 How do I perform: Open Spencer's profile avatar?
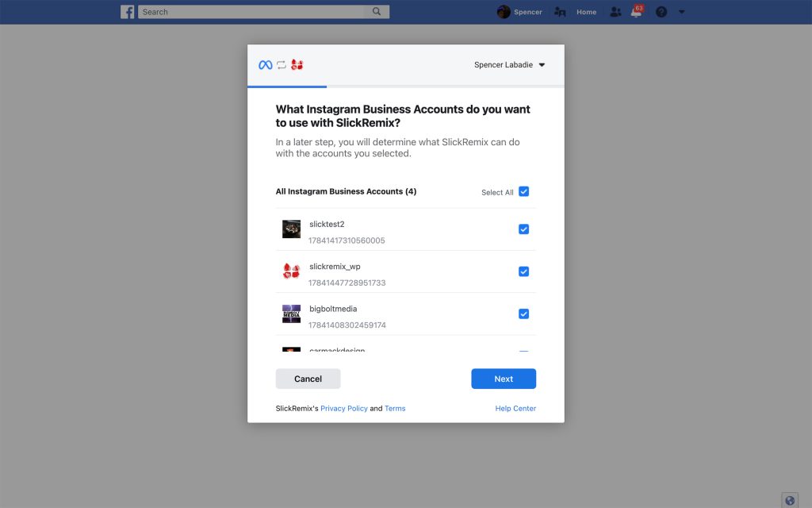504,11
